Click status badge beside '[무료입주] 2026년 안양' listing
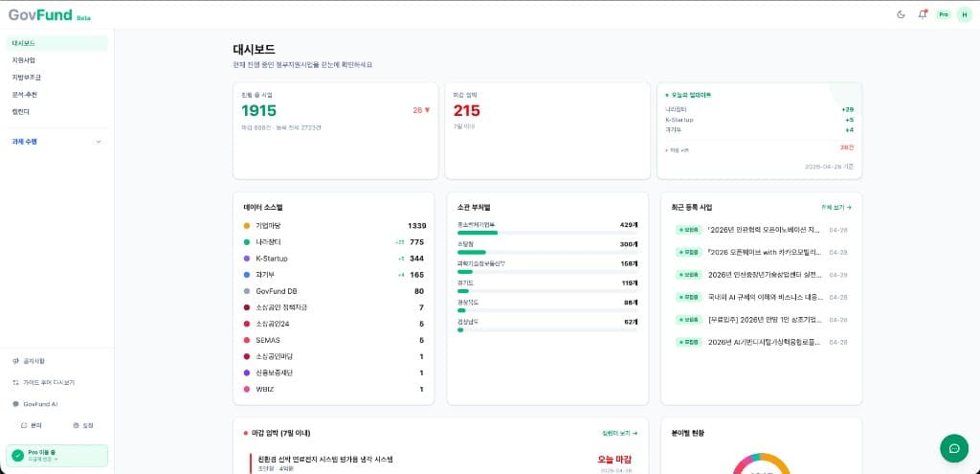The width and height of the screenshot is (980, 474). [x=689, y=320]
